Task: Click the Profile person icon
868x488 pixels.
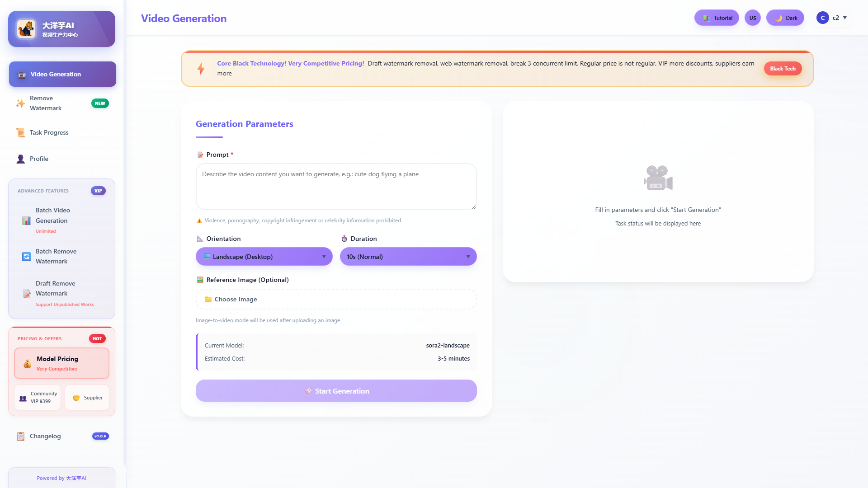Action: coord(20,159)
